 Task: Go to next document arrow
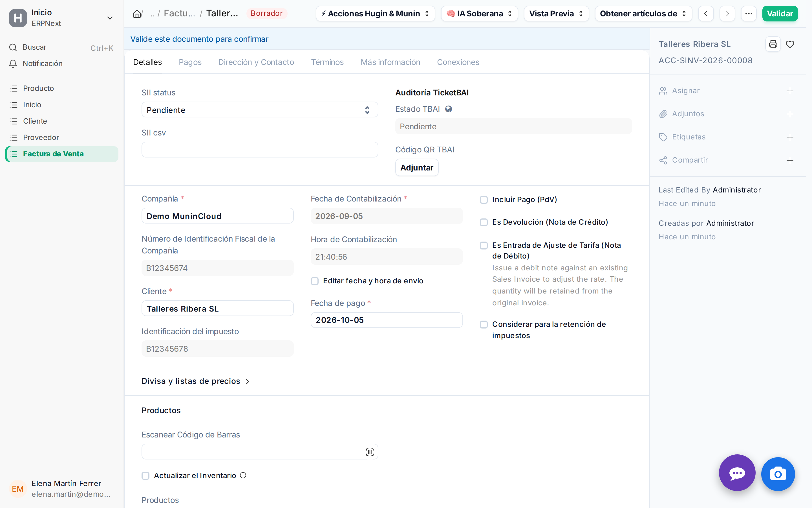coord(727,14)
